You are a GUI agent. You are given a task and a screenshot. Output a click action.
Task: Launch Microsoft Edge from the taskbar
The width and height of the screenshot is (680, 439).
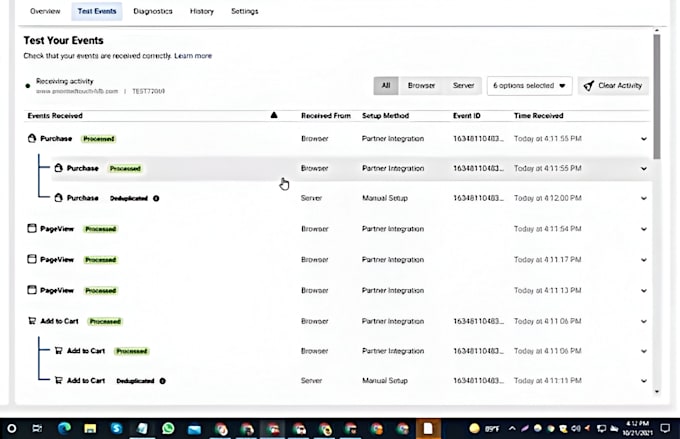coord(65,429)
